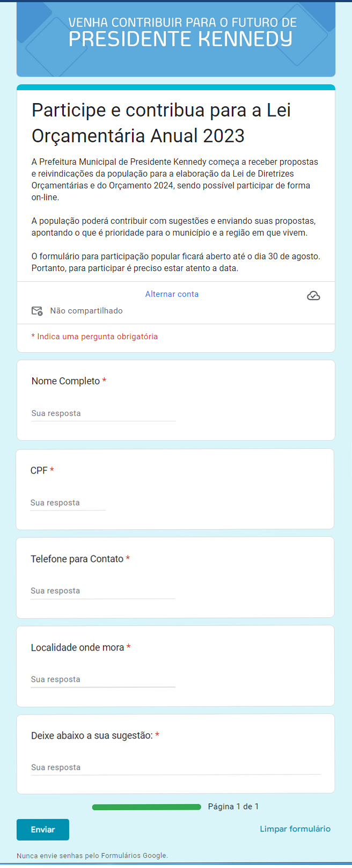
Task: Click the email not-shared icon
Action: tap(37, 311)
